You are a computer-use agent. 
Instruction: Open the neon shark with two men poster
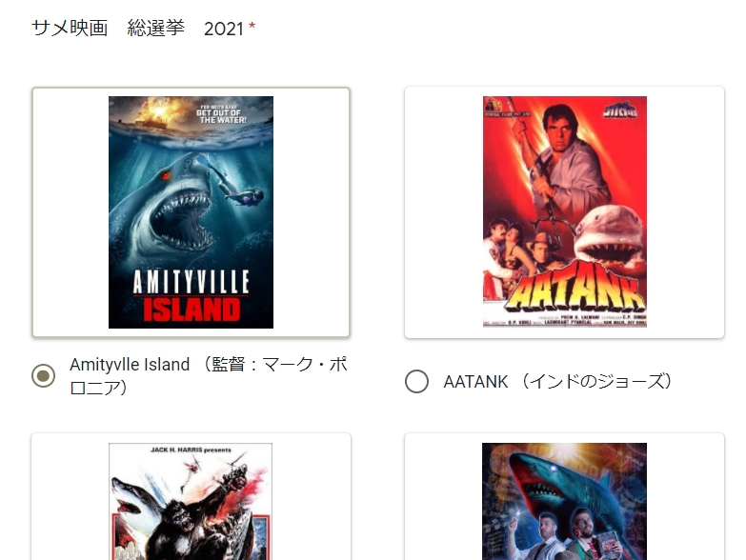coord(564,501)
